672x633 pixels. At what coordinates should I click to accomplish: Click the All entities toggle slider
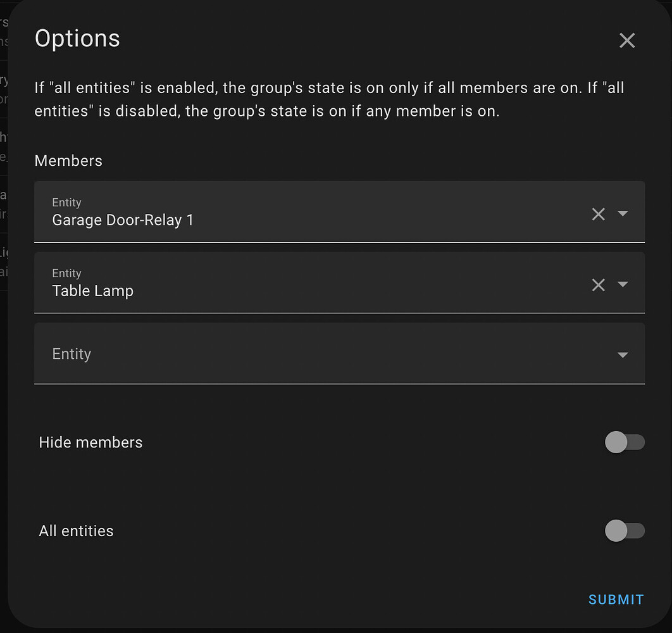pos(625,531)
